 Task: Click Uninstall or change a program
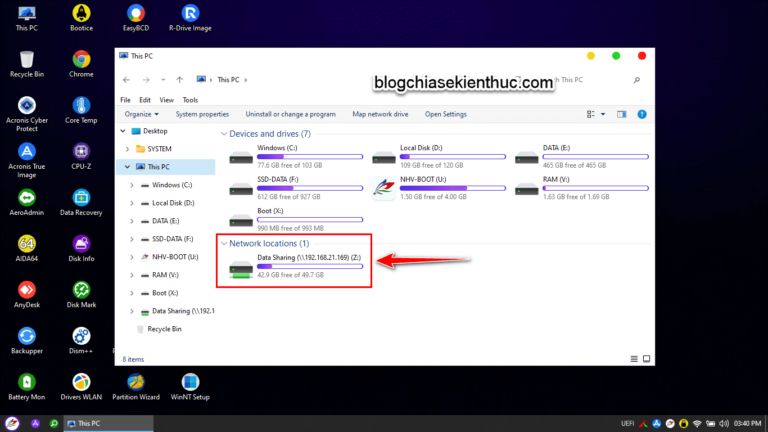pos(290,114)
